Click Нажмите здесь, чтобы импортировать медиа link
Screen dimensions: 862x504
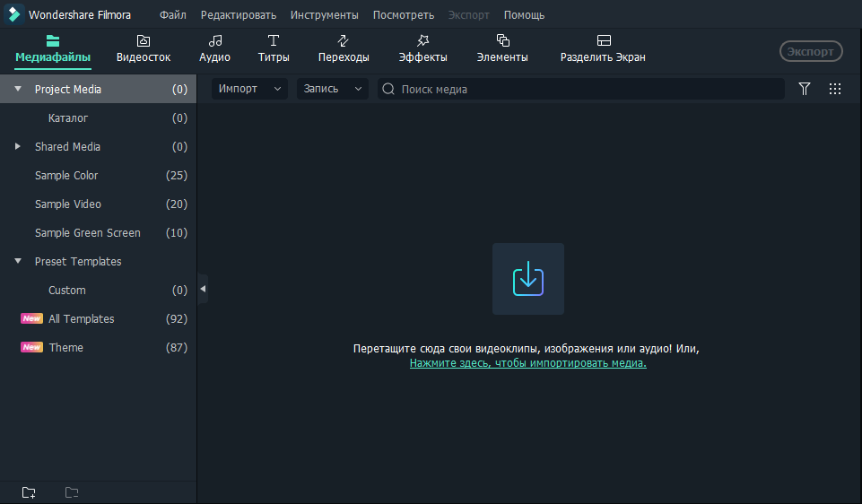coord(527,362)
